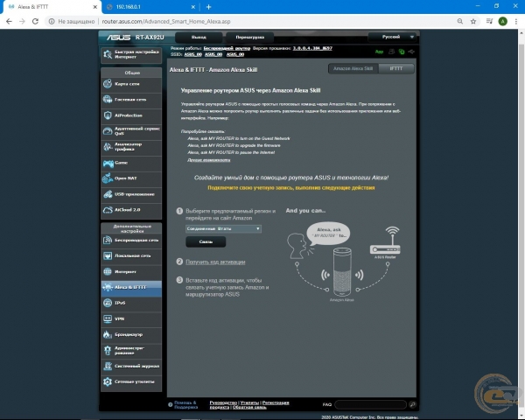Open LAN (Локальная сеть) settings icon
The height and width of the screenshot is (420, 525).
(x=108, y=255)
